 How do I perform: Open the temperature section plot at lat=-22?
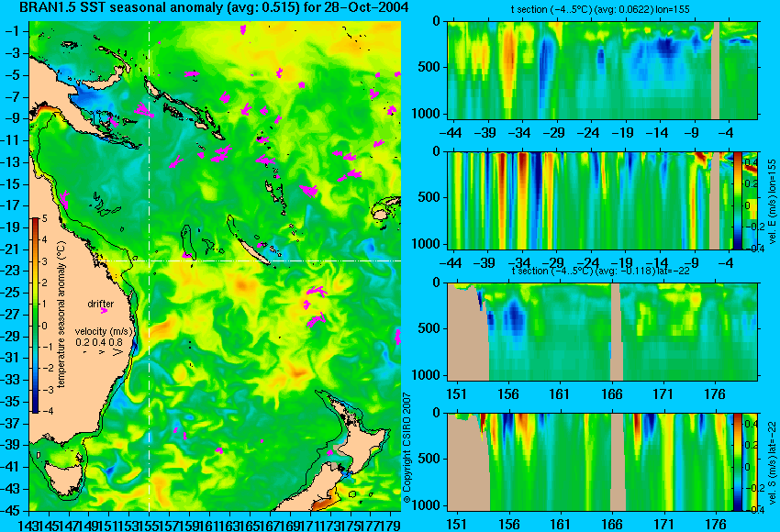tap(602, 332)
